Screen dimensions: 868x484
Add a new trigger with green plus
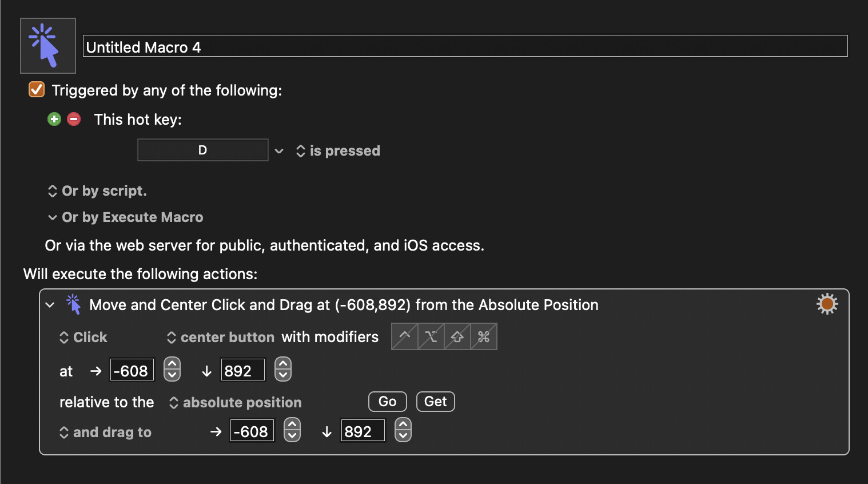pyautogui.click(x=54, y=119)
